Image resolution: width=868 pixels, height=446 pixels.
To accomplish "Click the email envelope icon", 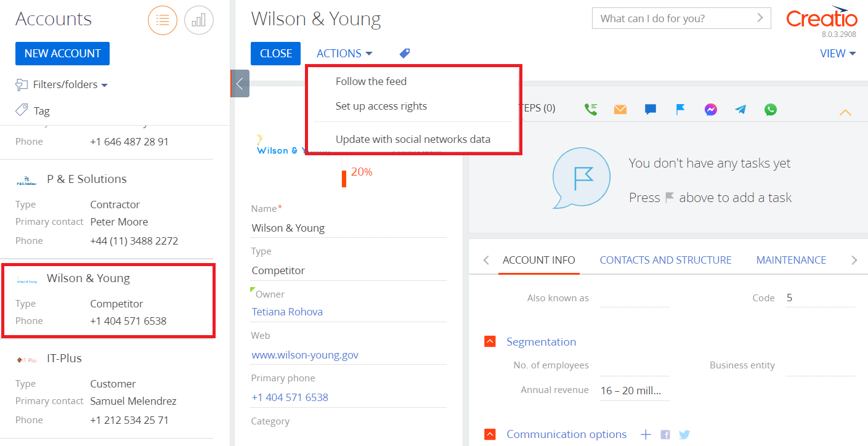I will coord(620,109).
